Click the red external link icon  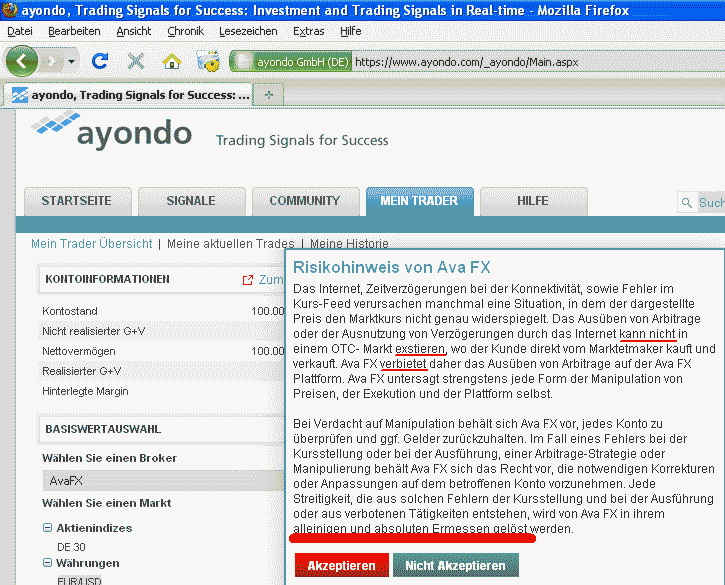248,280
